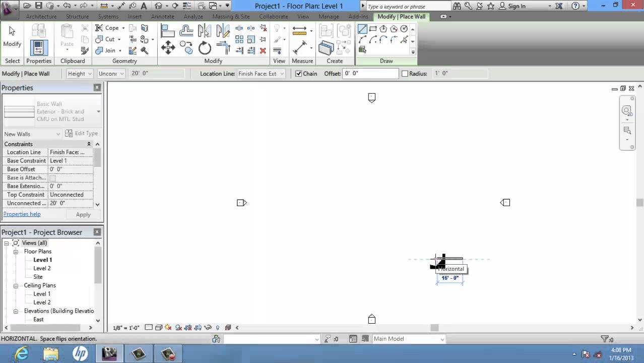Select the Offset tool
Screen dimensions: 644x363
click(186, 31)
